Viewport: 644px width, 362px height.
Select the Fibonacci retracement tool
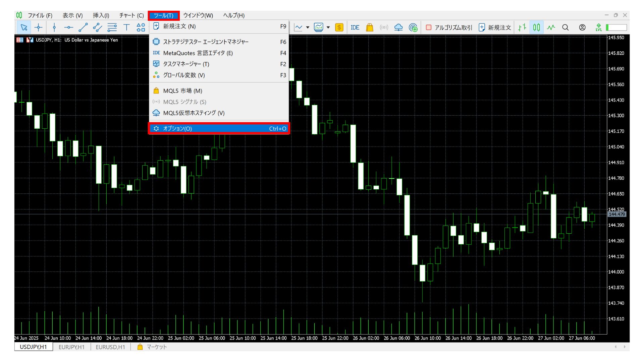pos(112,27)
